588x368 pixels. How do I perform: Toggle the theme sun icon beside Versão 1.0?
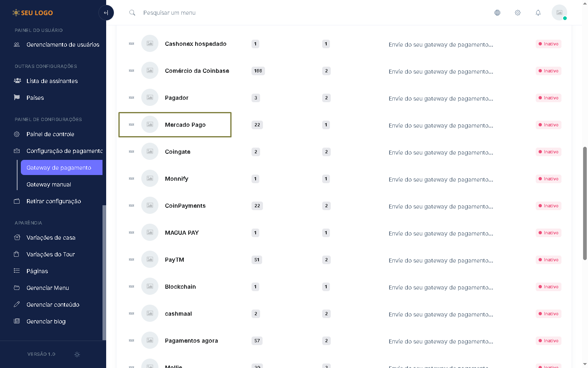pyautogui.click(x=77, y=355)
